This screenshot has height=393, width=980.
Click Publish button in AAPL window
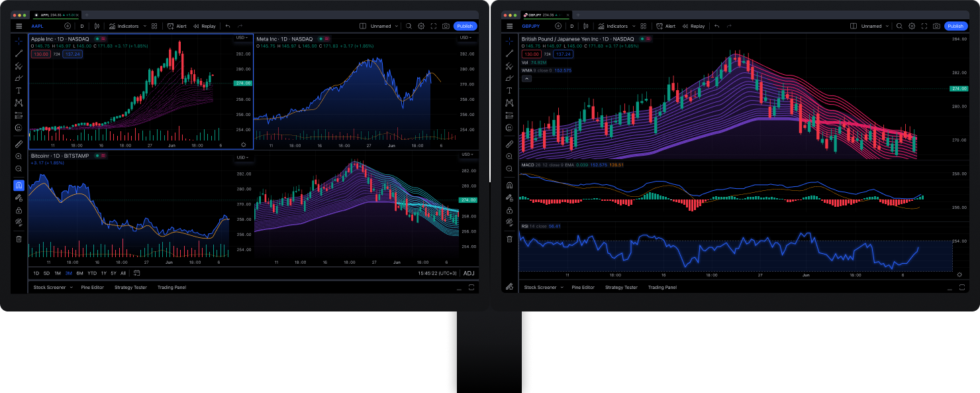click(465, 26)
